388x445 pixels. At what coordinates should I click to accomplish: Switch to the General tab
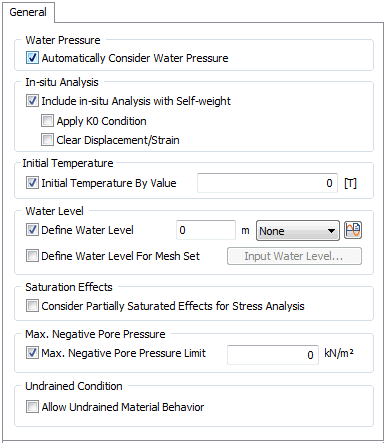click(x=28, y=12)
